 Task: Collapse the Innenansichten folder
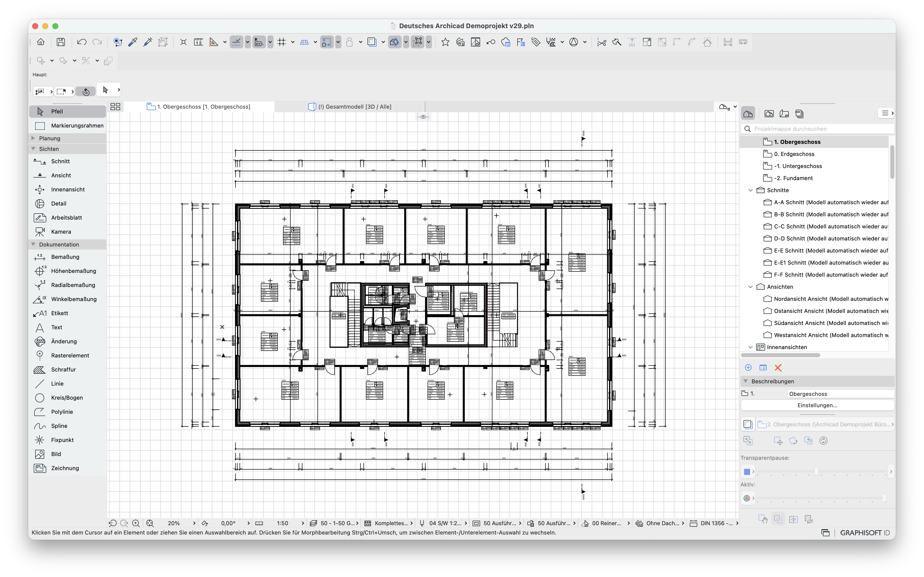tap(751, 347)
